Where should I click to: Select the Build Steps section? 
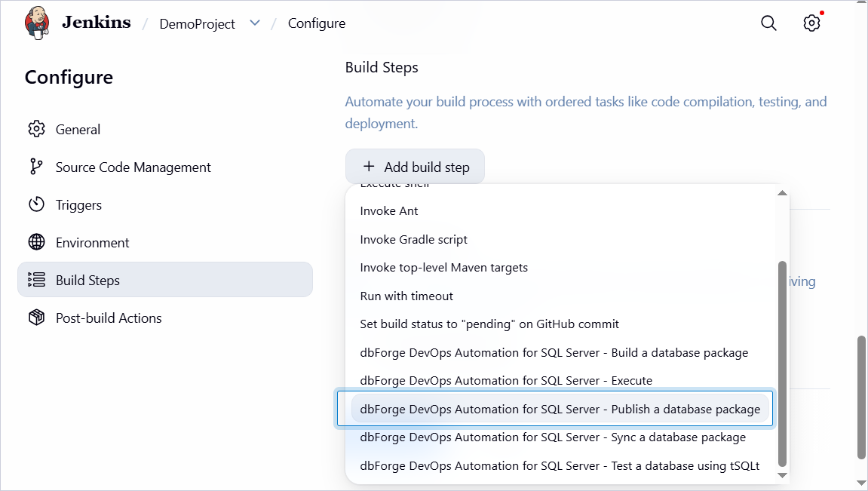point(165,280)
